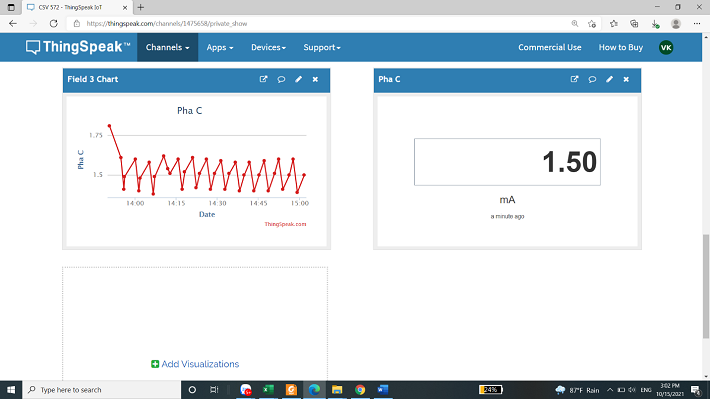The height and width of the screenshot is (399, 710).
Task: Open comment icon on Pha C widget
Action: click(x=592, y=79)
